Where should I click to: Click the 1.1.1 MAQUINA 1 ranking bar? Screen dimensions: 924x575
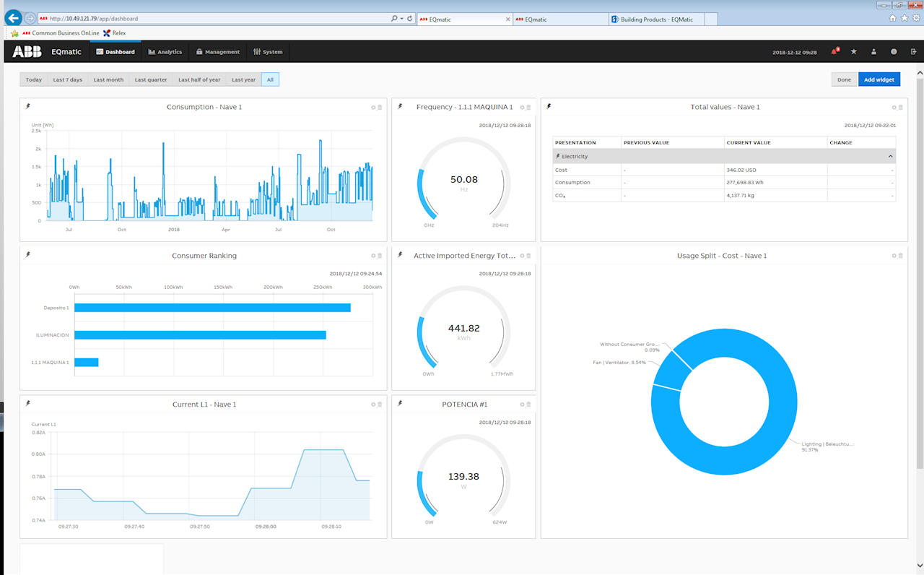86,363
